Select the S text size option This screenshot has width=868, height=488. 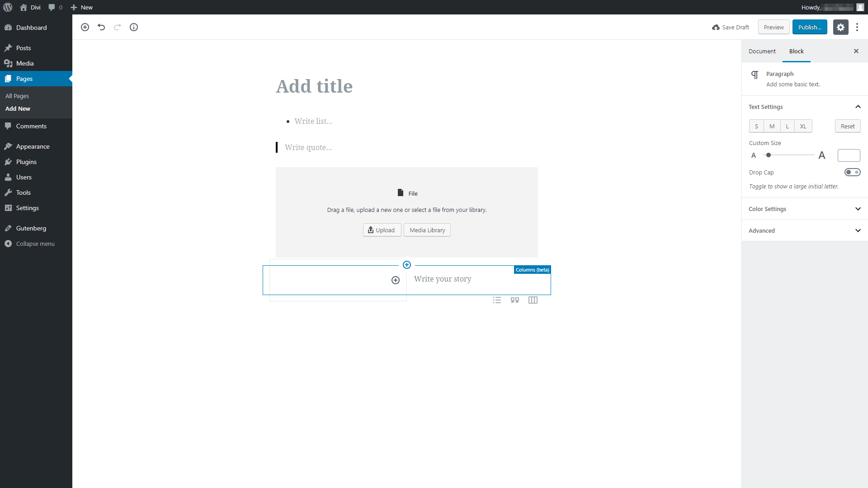pos(756,126)
